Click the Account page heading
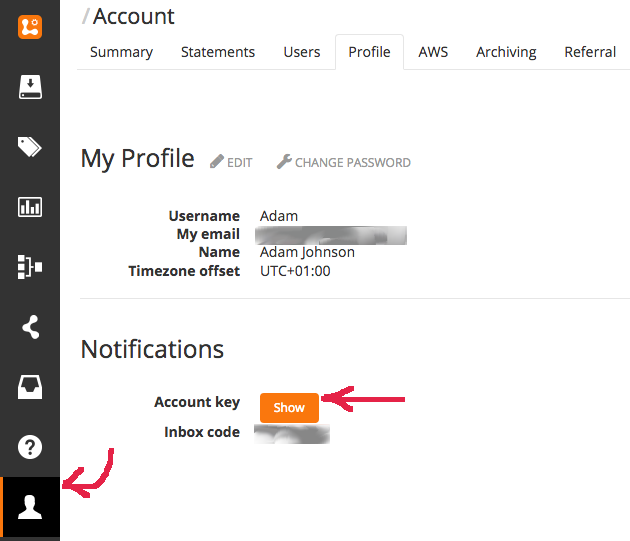Screen dimensions: 630x541 [133, 16]
